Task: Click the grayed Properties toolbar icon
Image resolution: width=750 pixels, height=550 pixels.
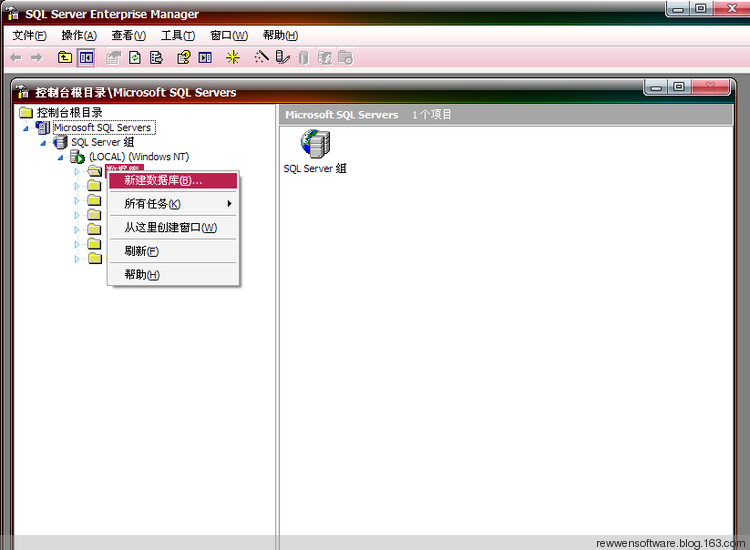Action: tap(113, 58)
